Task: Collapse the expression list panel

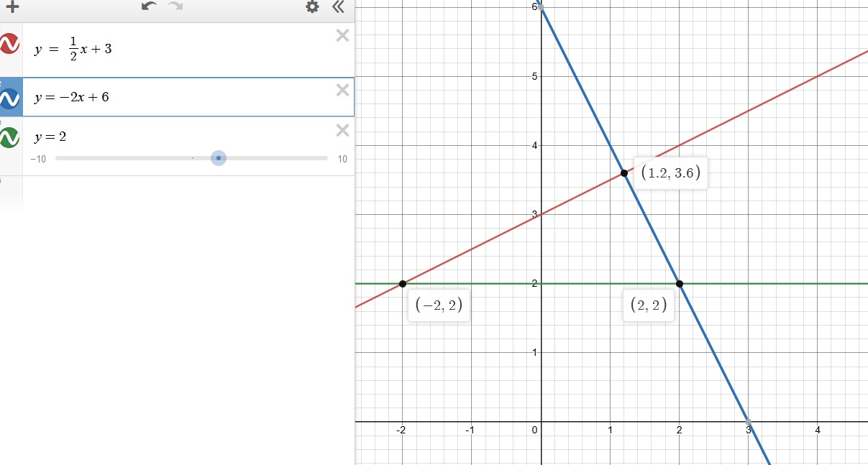Action: click(338, 7)
